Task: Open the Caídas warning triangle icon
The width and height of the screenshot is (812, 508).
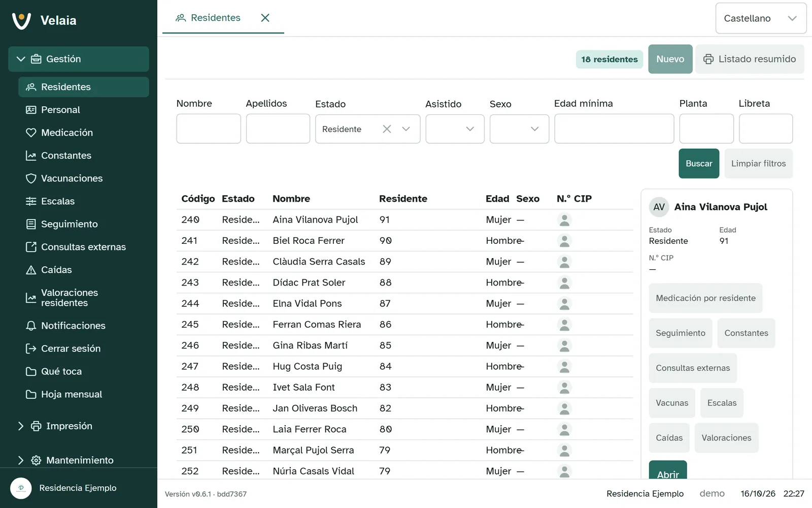Action: tap(31, 270)
